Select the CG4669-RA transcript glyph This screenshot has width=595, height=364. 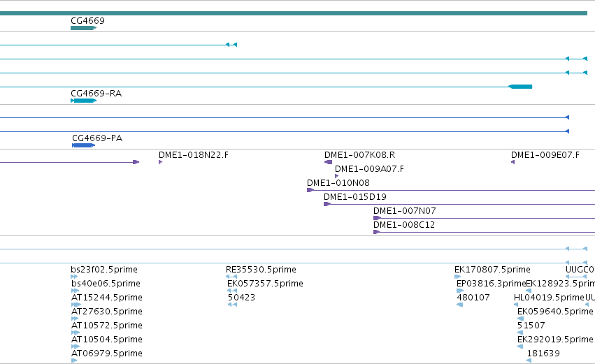point(83,101)
